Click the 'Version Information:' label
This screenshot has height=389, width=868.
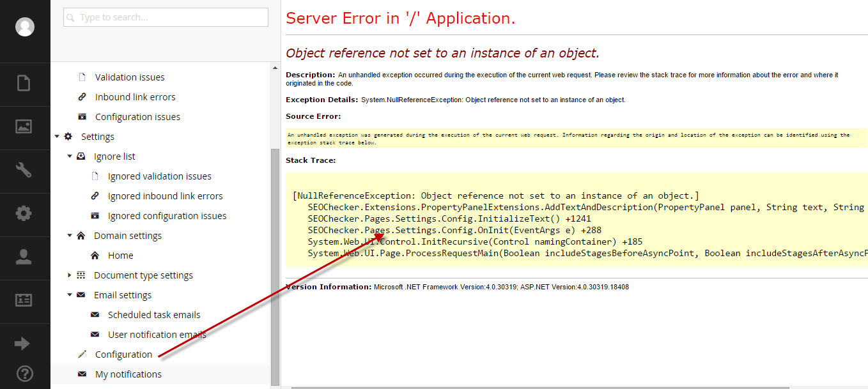click(328, 287)
